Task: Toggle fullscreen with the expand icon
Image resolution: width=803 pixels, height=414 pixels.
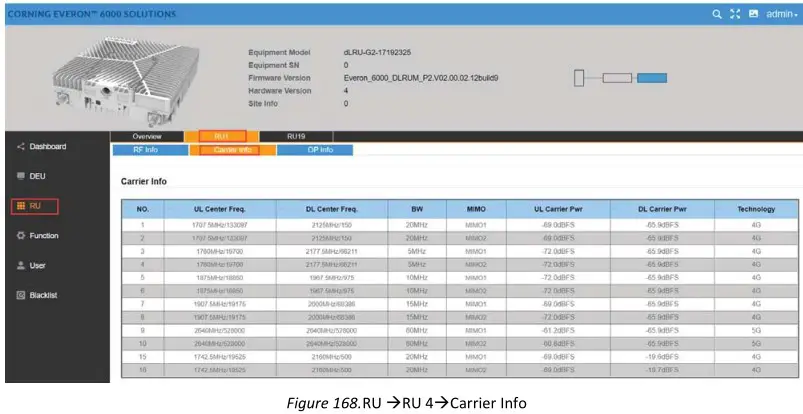Action: 734,14
